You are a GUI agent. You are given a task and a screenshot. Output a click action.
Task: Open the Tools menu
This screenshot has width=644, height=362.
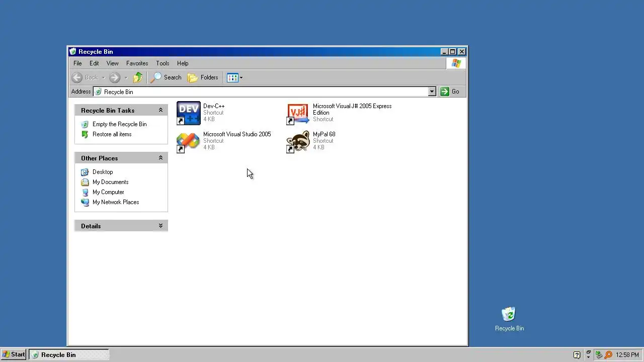point(163,63)
